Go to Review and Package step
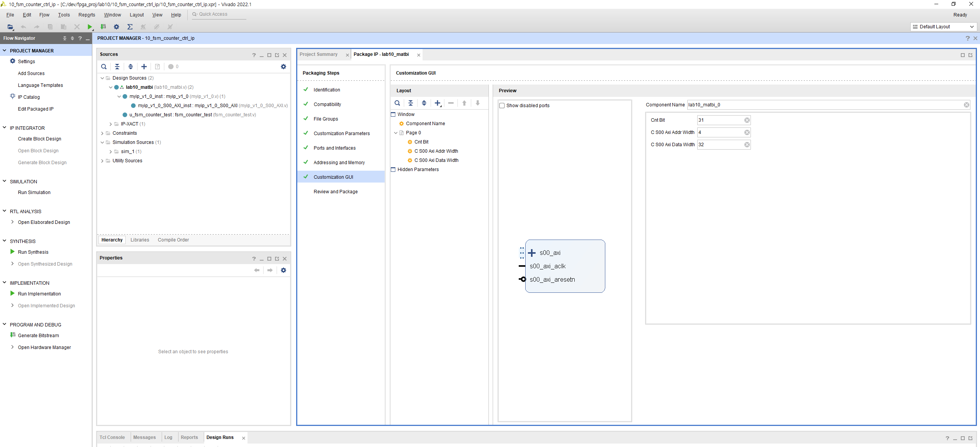 [x=335, y=192]
